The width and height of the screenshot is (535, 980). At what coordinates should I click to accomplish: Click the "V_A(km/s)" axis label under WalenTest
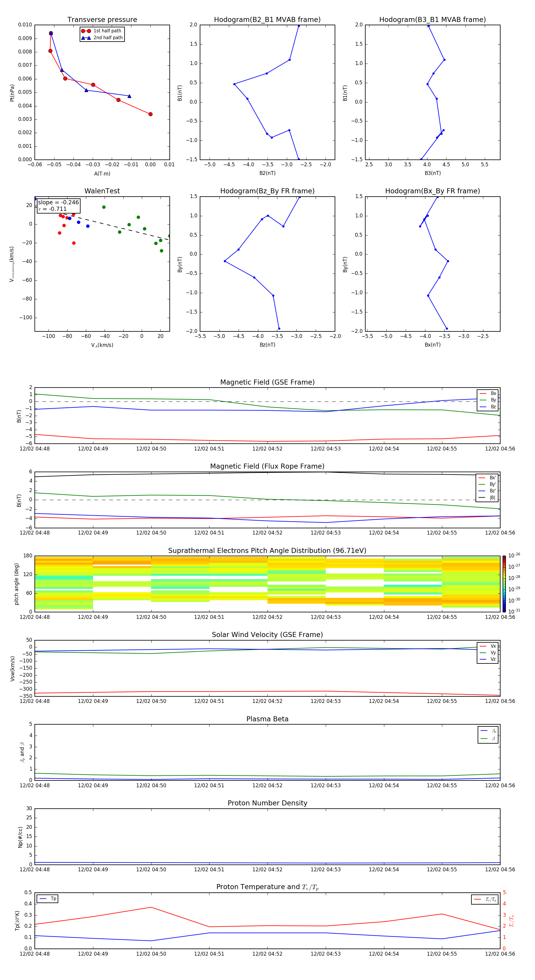tap(102, 345)
